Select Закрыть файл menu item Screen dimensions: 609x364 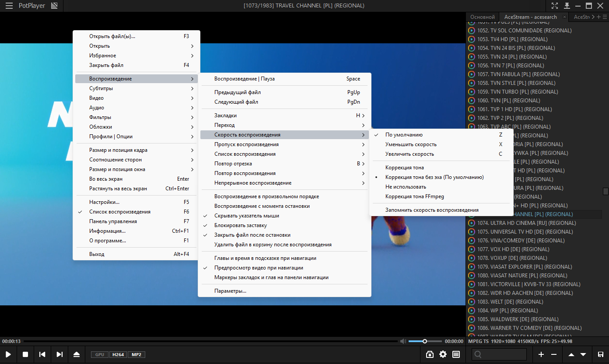[x=136, y=65]
